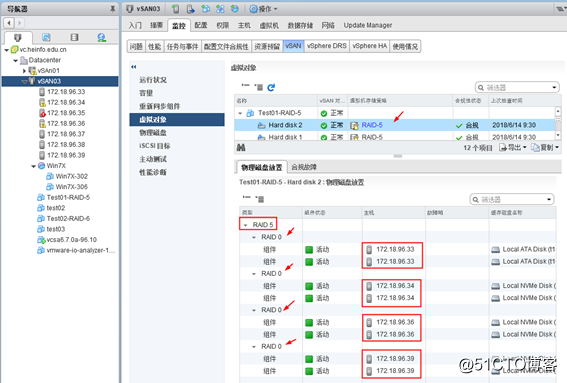Refresh the virtual objects list
Image resolution: width=567 pixels, height=383 pixels.
tap(271, 87)
